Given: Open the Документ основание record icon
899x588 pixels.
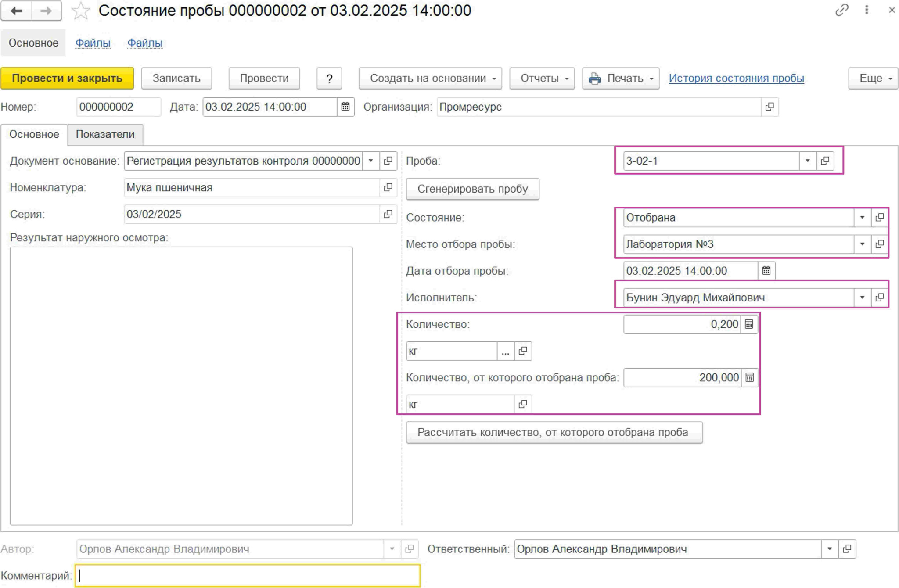Looking at the screenshot, I should point(388,161).
